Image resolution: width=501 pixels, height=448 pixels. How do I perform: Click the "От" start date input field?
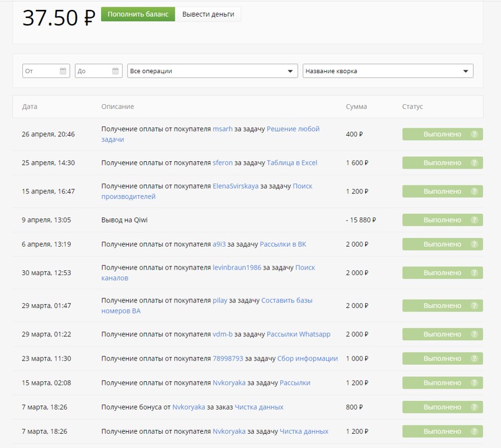coord(40,71)
